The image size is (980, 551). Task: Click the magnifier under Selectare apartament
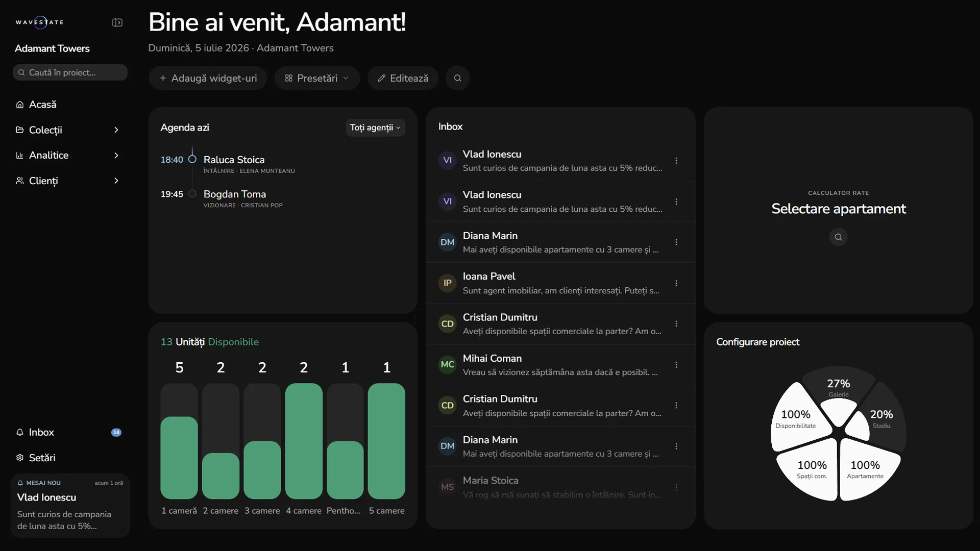tap(838, 237)
